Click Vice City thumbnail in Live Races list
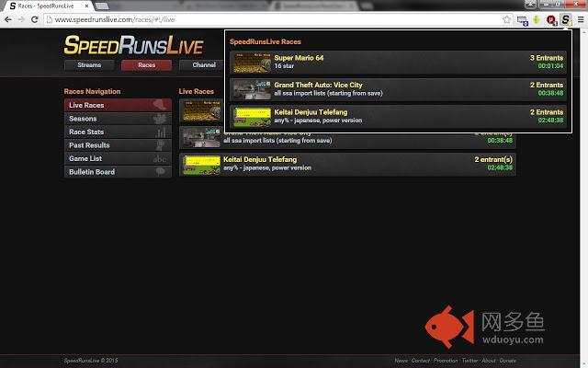Viewport: 588px width, 368px height. [x=201, y=137]
